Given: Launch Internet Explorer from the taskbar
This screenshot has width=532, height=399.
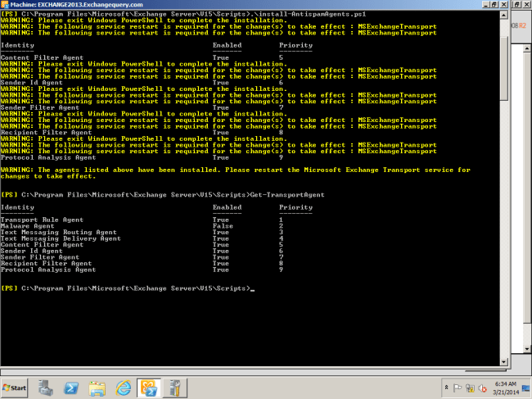Looking at the screenshot, I should [121, 388].
